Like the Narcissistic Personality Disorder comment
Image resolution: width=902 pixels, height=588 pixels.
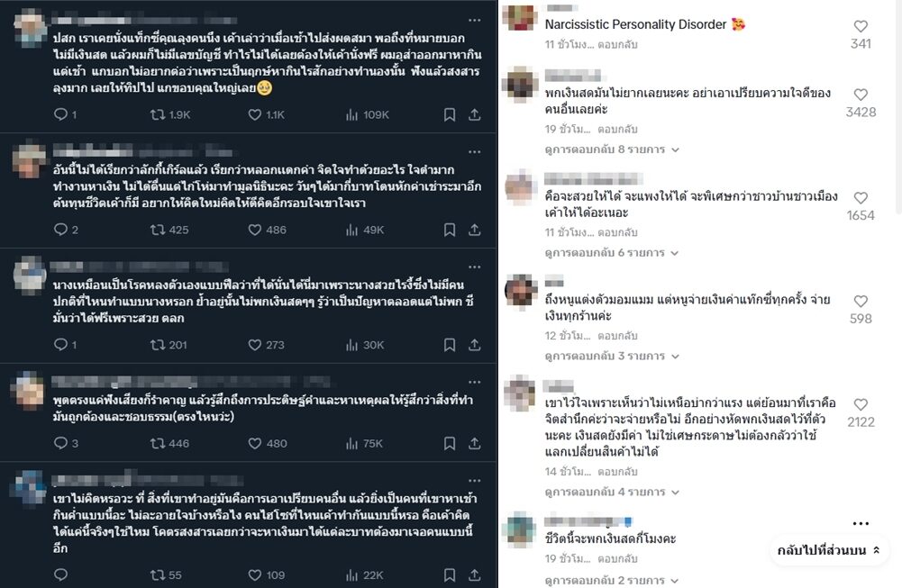pos(860,27)
